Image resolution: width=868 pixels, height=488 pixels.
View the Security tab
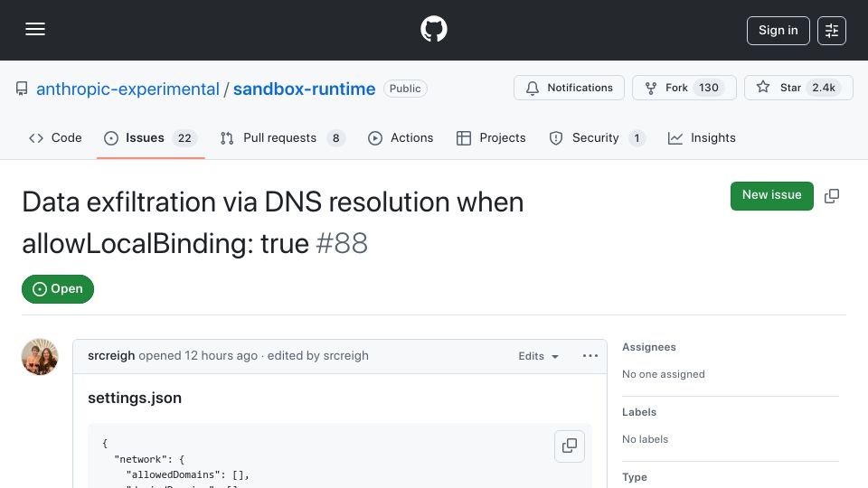(597, 138)
